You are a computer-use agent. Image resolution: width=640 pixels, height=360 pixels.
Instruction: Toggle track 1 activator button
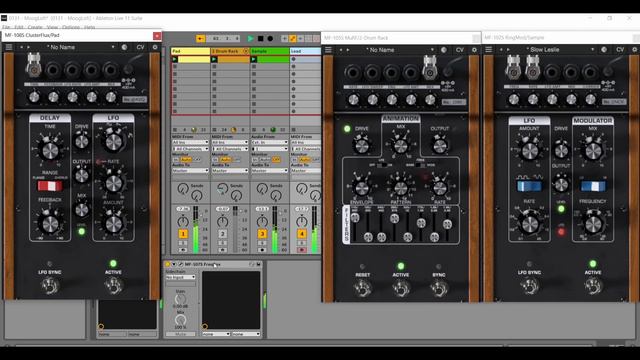tap(183, 234)
